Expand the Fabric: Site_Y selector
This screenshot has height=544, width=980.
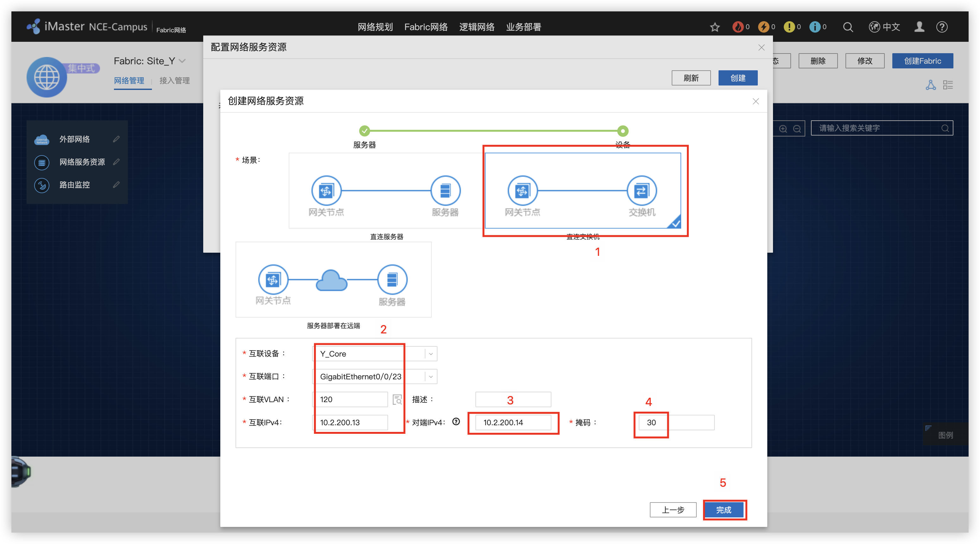pyautogui.click(x=182, y=61)
